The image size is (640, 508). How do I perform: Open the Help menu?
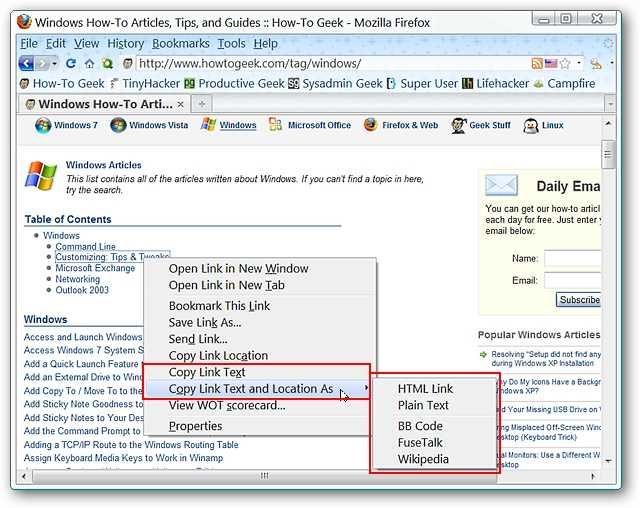pos(265,43)
